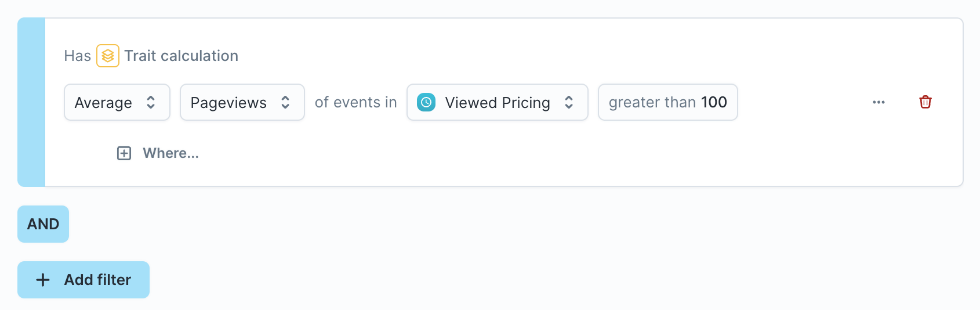Screen dimensions: 980x310
Task: Click the clock icon in Viewed Pricing
Action: click(426, 102)
